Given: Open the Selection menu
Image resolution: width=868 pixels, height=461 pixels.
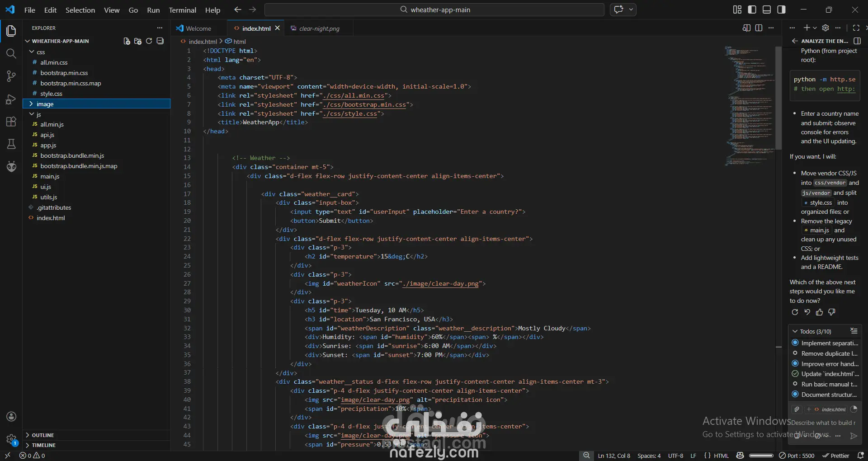Looking at the screenshot, I should click(x=80, y=10).
